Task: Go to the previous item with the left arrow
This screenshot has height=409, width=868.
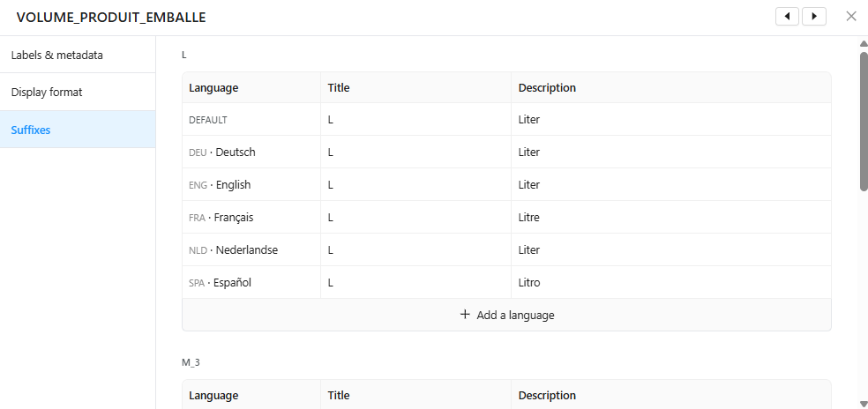Action: pos(787,17)
